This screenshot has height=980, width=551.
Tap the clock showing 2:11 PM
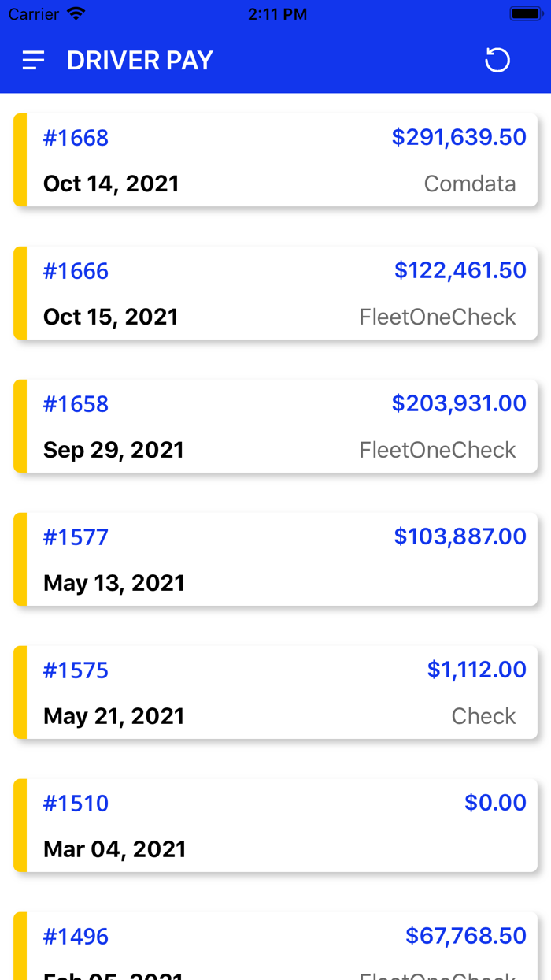[277, 13]
